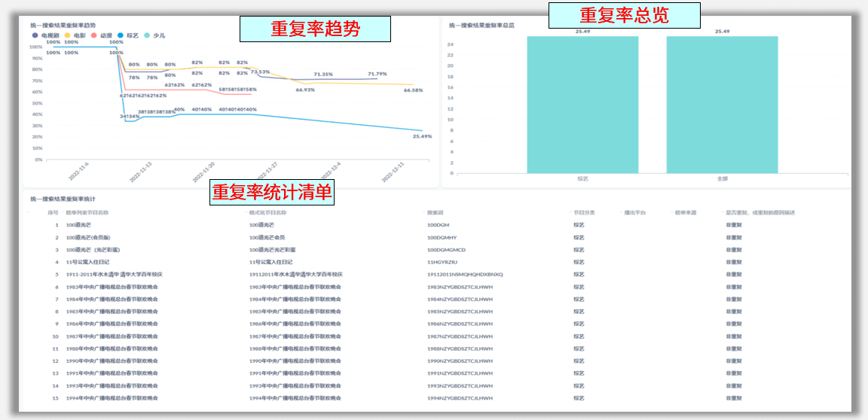868x420 pixels.
Task: Hide the 动漫 series via legend
Action: tap(102, 35)
